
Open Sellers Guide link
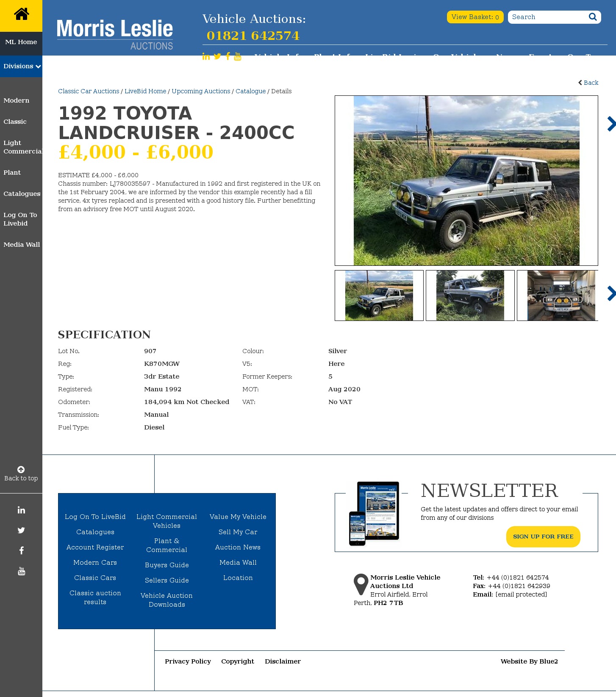click(x=167, y=580)
